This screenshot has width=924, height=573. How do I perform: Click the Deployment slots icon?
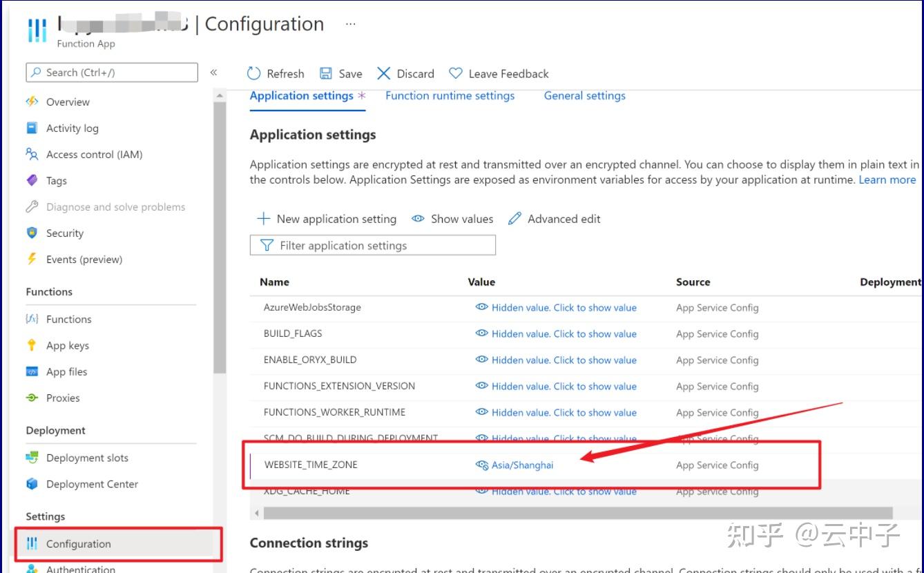click(32, 458)
